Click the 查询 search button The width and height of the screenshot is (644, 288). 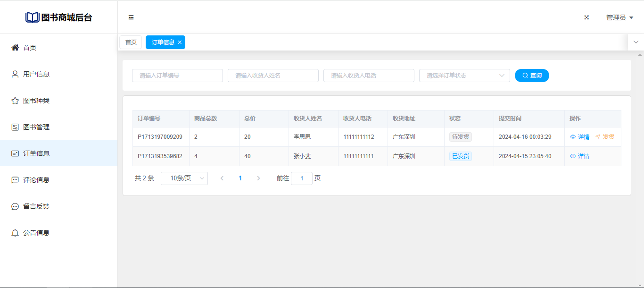pyautogui.click(x=532, y=76)
